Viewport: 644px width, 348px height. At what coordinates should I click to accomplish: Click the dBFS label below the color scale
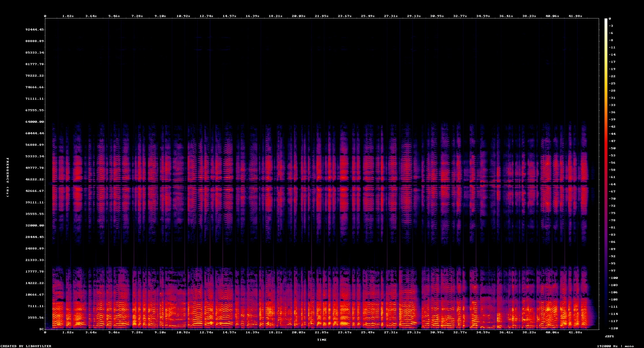610,336
